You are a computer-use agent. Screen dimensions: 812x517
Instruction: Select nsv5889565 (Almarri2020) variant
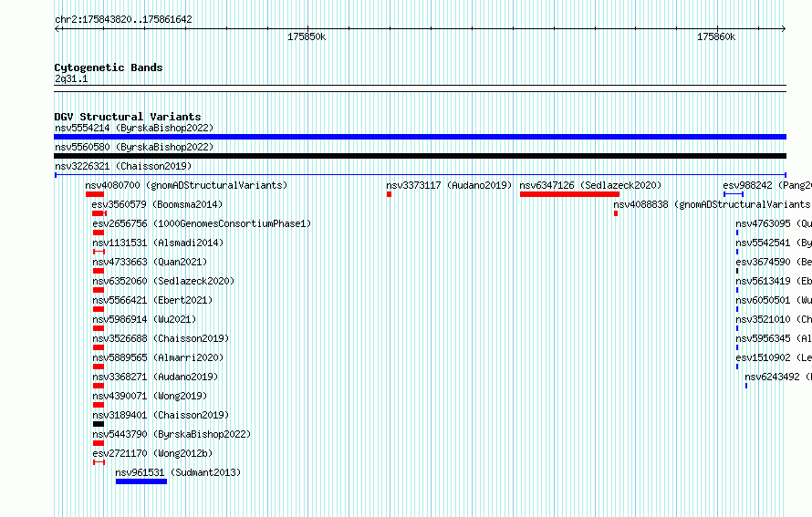pos(158,357)
